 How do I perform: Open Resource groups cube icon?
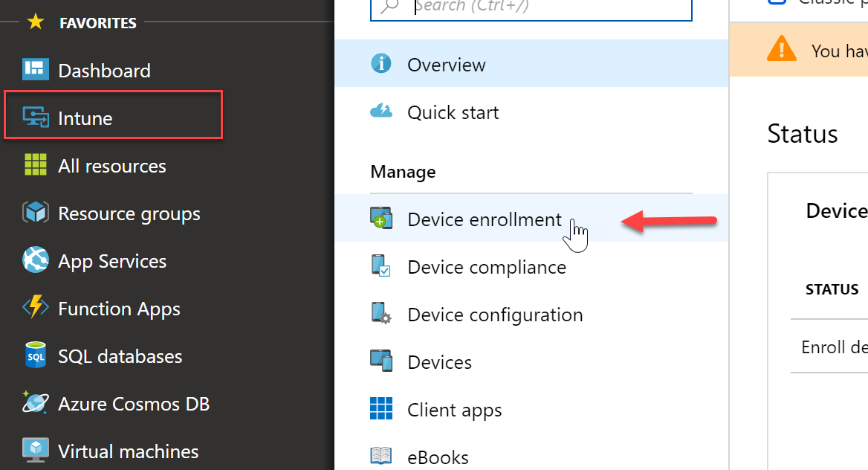coord(36,213)
